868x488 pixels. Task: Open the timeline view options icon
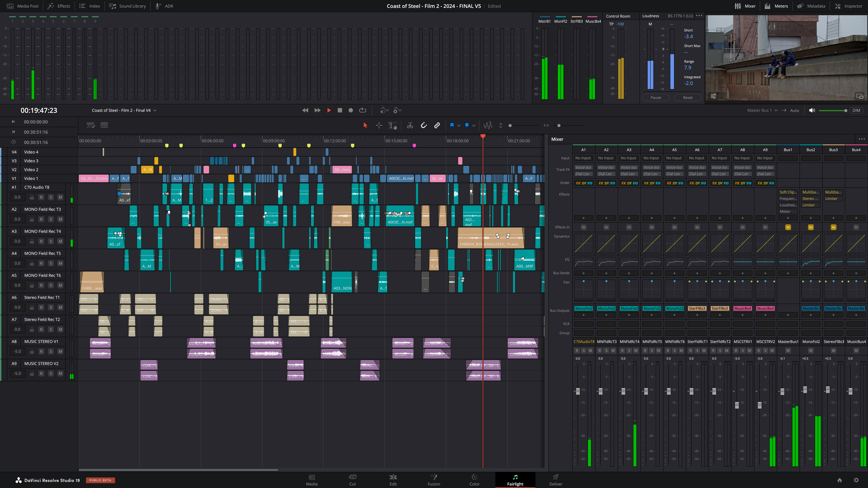91,125
